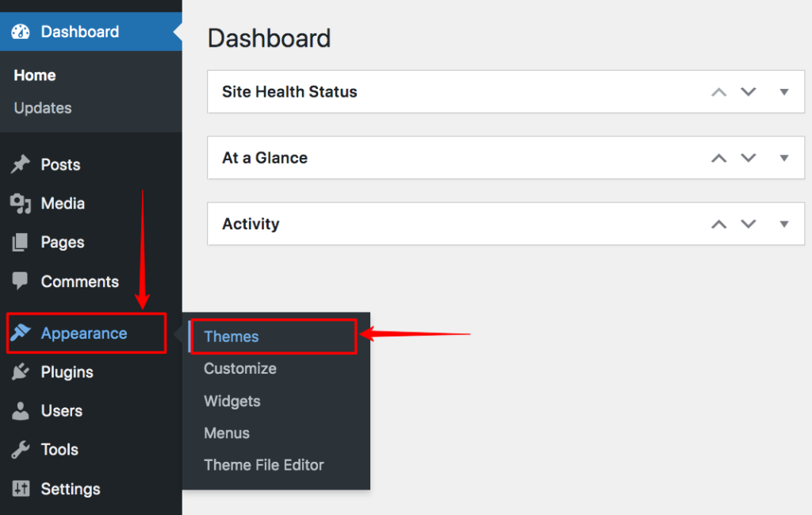Open Theme File Editor menu item
Screen dimensions: 812x515
263,465
